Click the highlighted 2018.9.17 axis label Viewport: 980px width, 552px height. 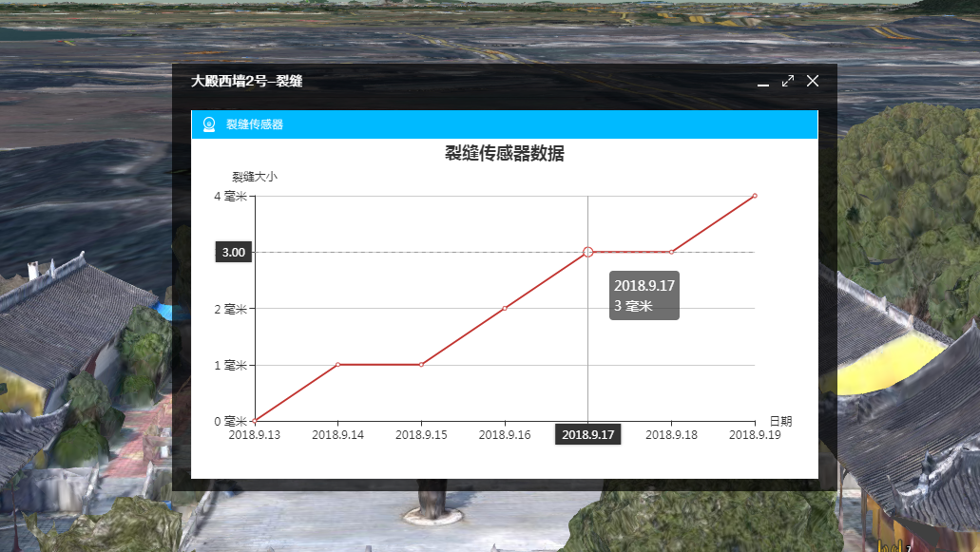[588, 435]
